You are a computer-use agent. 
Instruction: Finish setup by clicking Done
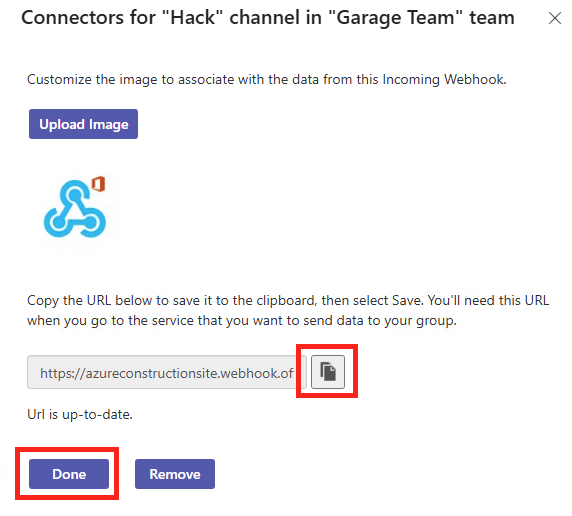pos(69,474)
